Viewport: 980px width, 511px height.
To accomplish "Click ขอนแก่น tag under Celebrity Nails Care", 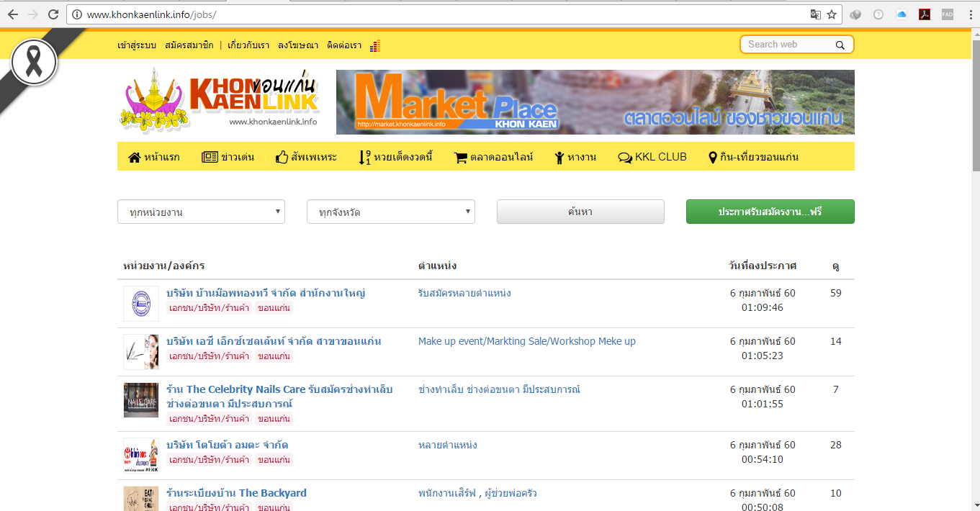I will click(274, 419).
